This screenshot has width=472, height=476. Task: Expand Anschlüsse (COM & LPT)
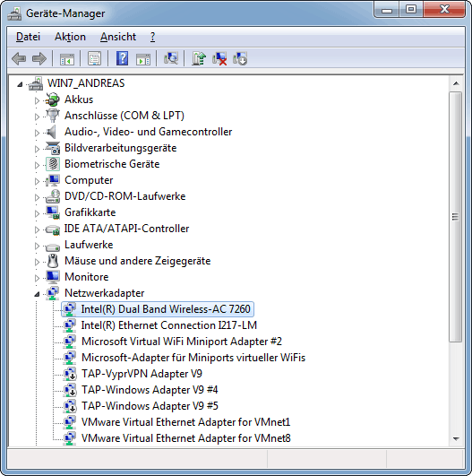click(37, 117)
